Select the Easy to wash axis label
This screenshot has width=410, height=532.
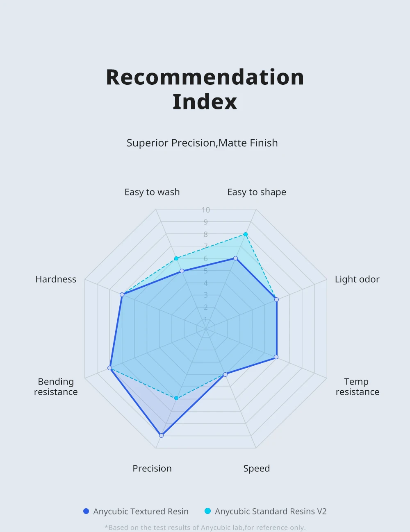152,192
